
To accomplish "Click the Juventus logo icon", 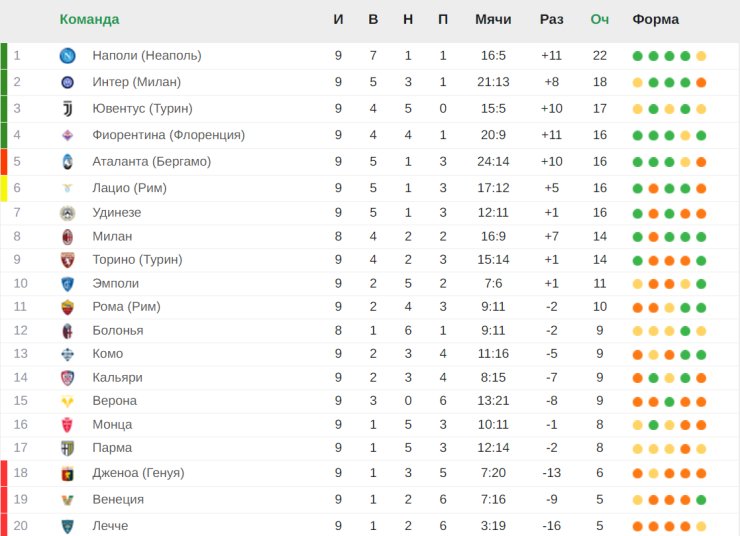I will 67,109.
